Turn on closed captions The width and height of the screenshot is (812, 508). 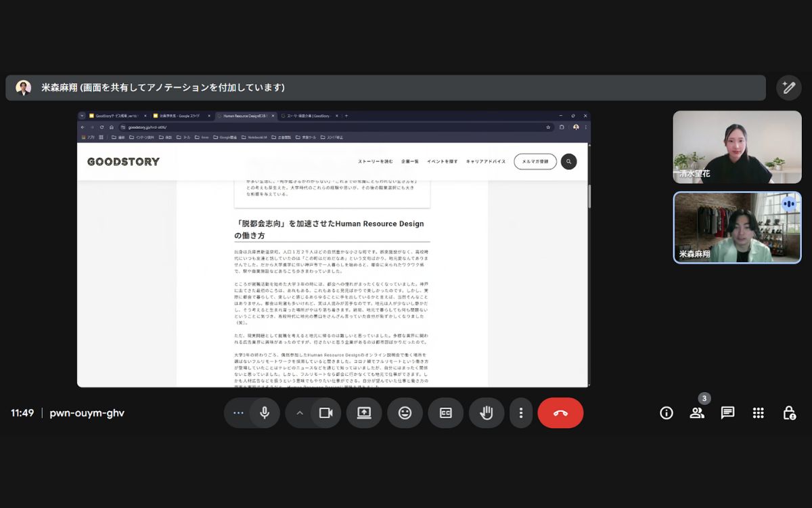(x=445, y=413)
